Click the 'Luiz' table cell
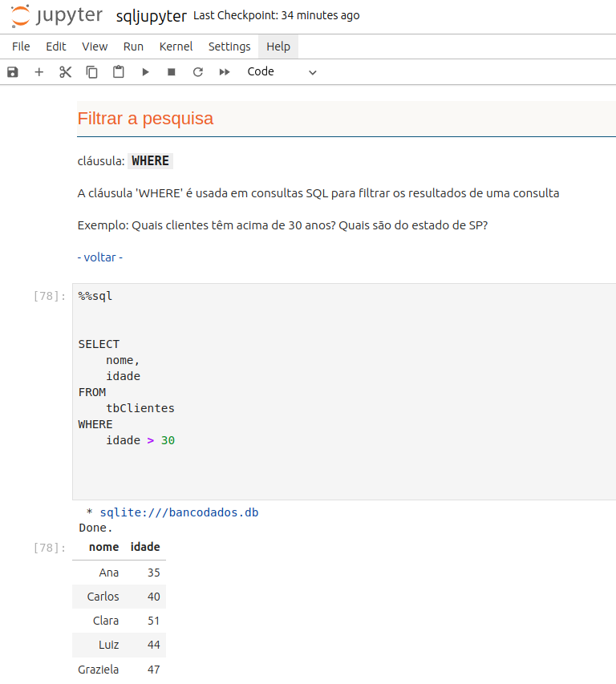Screen dimensions: 616x684 point(108,645)
